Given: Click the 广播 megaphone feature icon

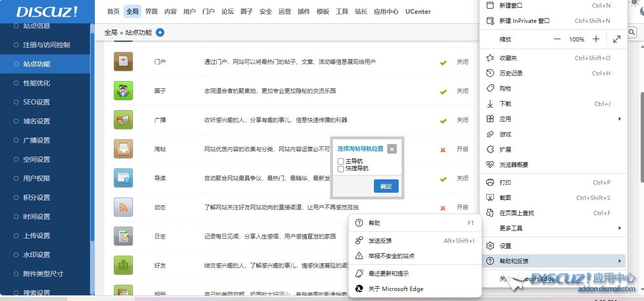Looking at the screenshot, I should 123,120.
